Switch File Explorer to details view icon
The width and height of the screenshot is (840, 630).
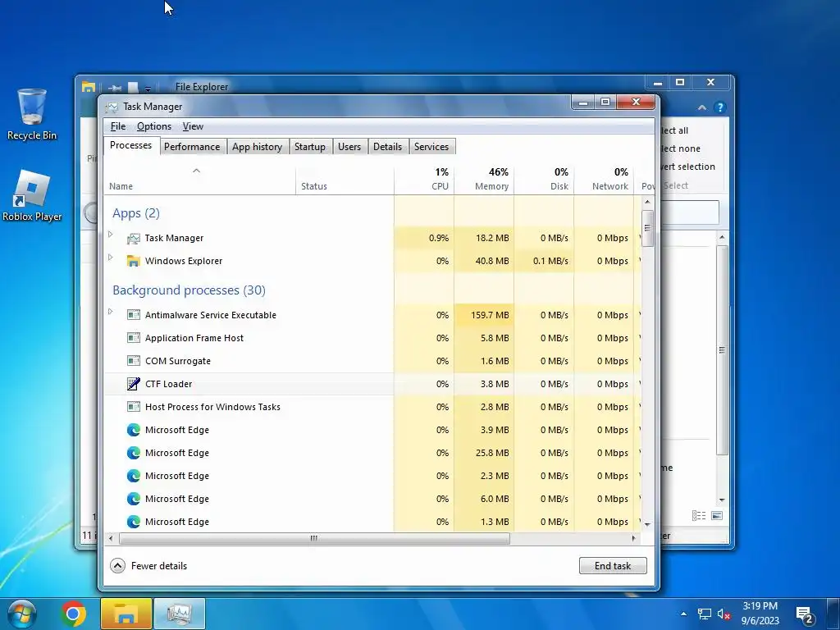[699, 515]
